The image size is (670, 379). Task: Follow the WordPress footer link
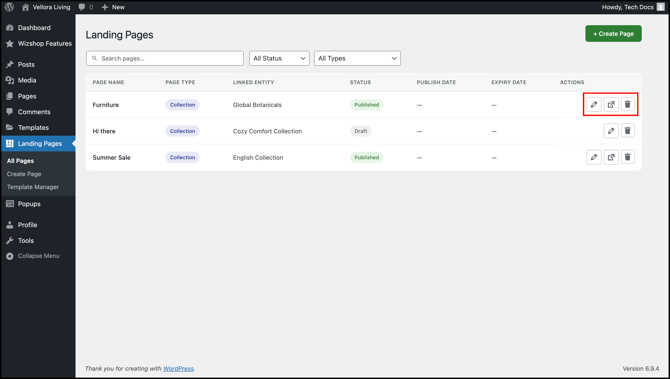pyautogui.click(x=179, y=368)
